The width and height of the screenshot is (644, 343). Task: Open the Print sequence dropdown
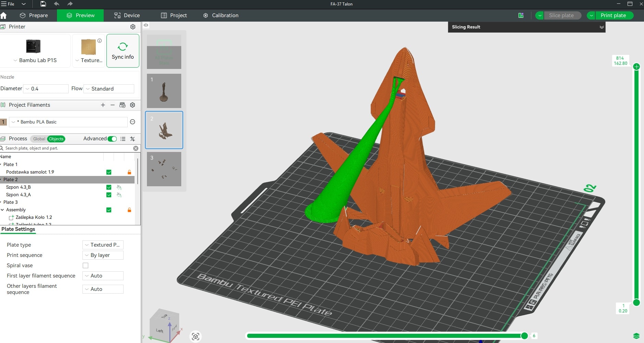102,255
